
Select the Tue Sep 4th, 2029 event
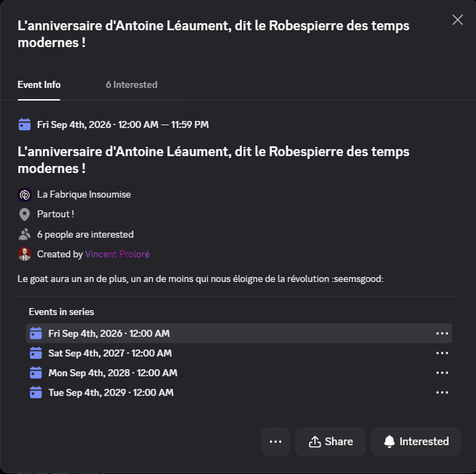click(x=110, y=392)
